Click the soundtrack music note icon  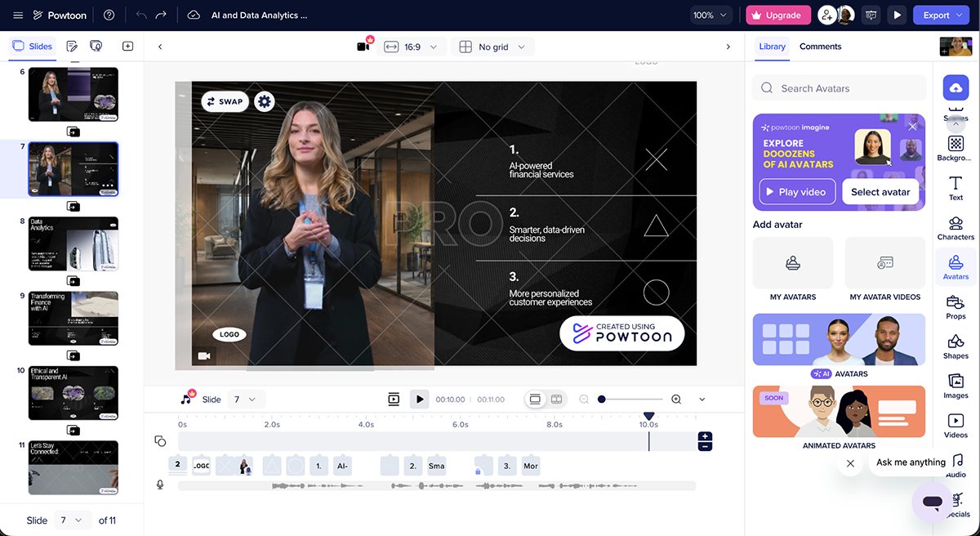pos(187,398)
